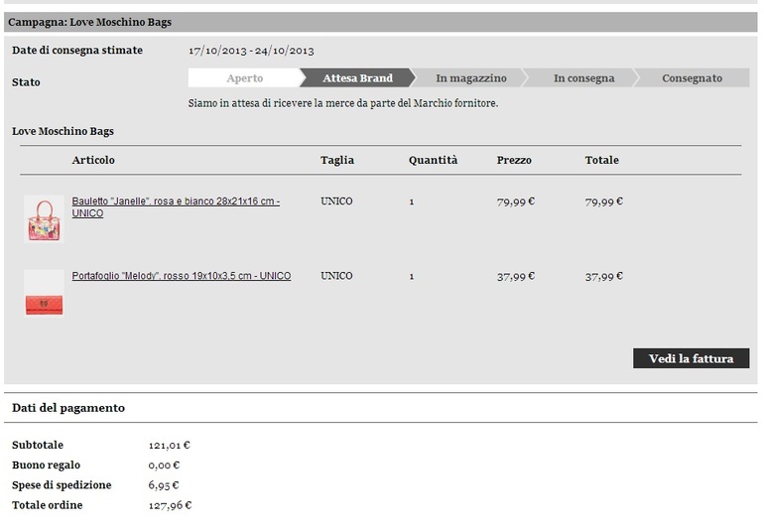Image resolution: width=764 pixels, height=532 pixels.
Task: Select the Consegnato status step
Action: (692, 78)
